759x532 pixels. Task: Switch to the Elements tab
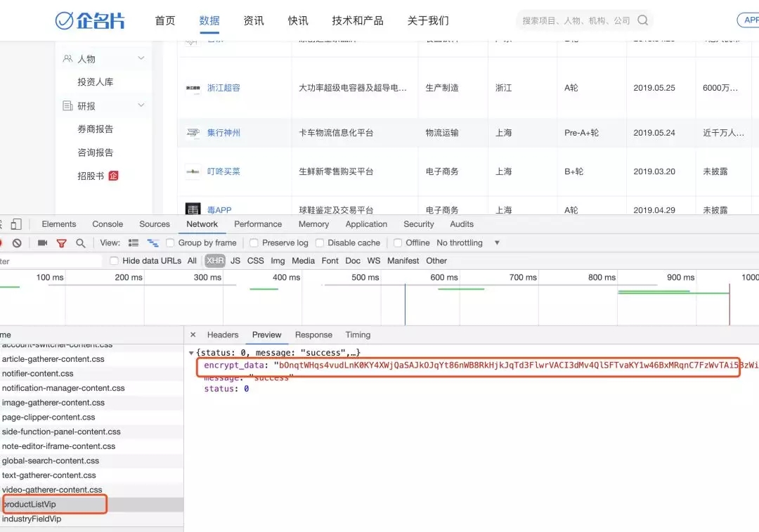pos(58,224)
